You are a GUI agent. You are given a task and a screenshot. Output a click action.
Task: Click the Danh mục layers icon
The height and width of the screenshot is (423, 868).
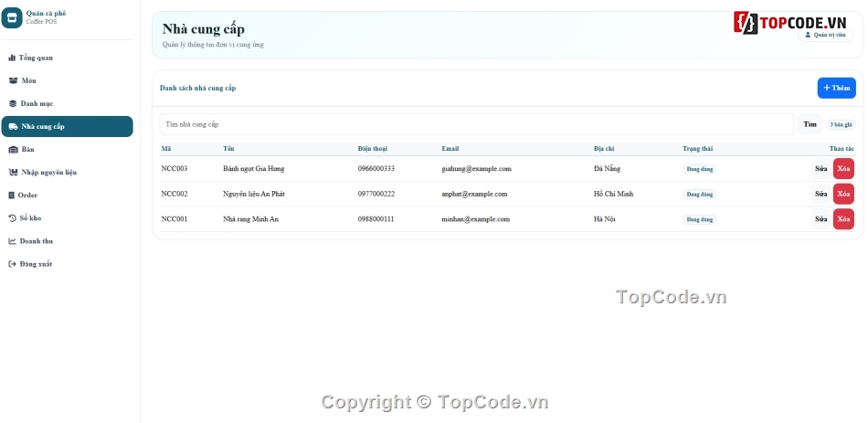tap(13, 103)
